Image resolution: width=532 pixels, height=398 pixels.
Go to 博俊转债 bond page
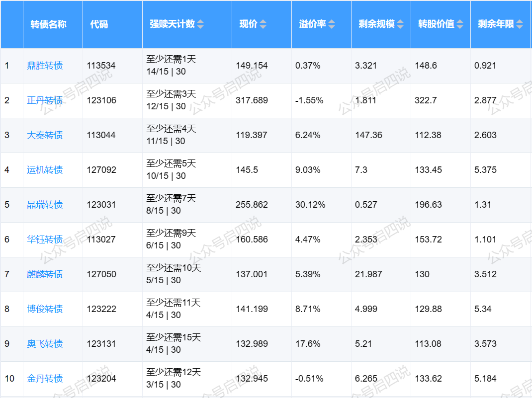(45, 309)
